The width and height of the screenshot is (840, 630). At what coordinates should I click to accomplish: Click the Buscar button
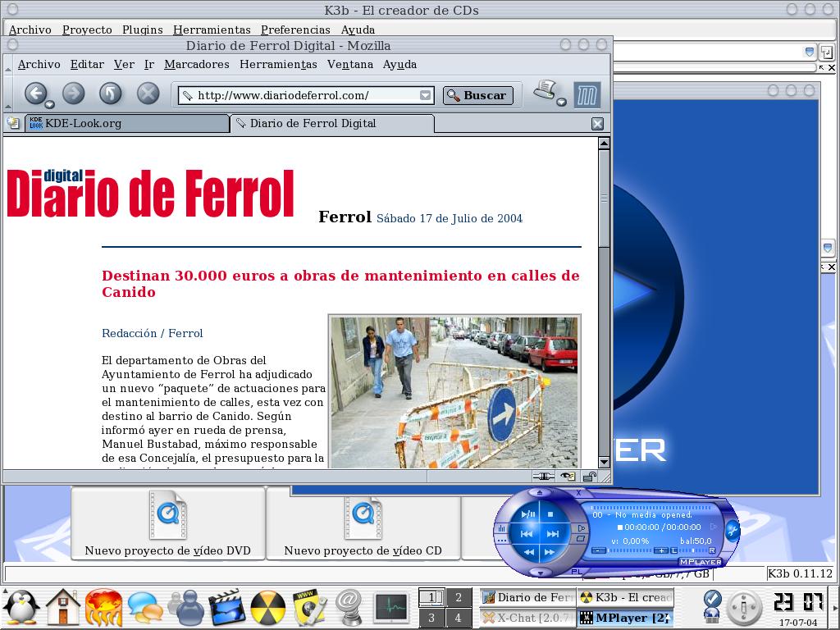pos(478,95)
